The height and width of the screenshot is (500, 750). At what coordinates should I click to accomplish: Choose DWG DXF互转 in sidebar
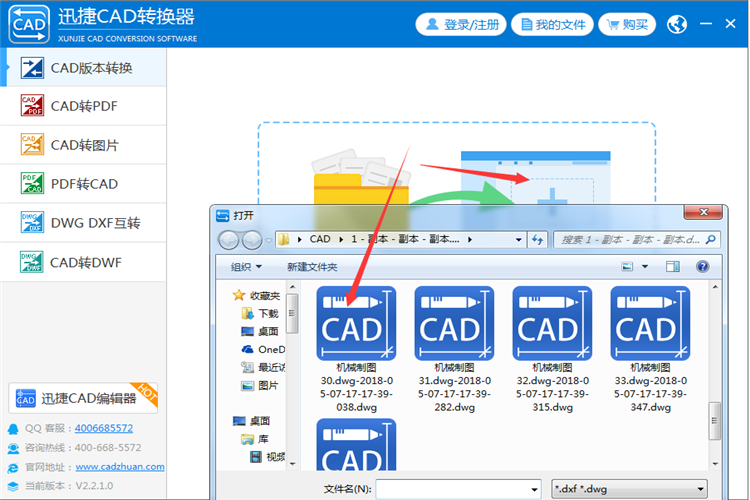point(84,223)
